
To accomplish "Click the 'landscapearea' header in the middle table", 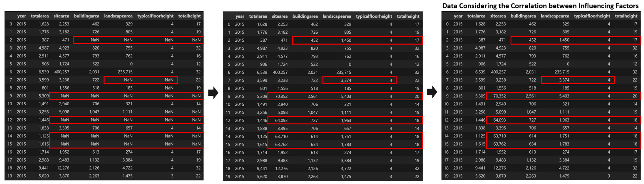I will (x=337, y=16).
